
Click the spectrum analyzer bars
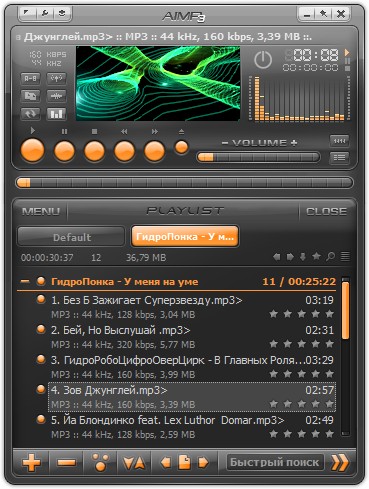299,98
